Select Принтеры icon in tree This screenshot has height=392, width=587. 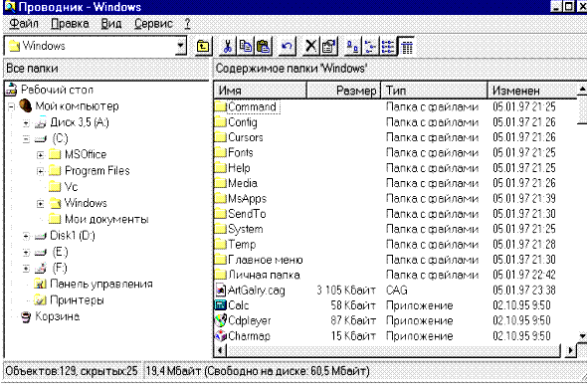pyautogui.click(x=40, y=299)
